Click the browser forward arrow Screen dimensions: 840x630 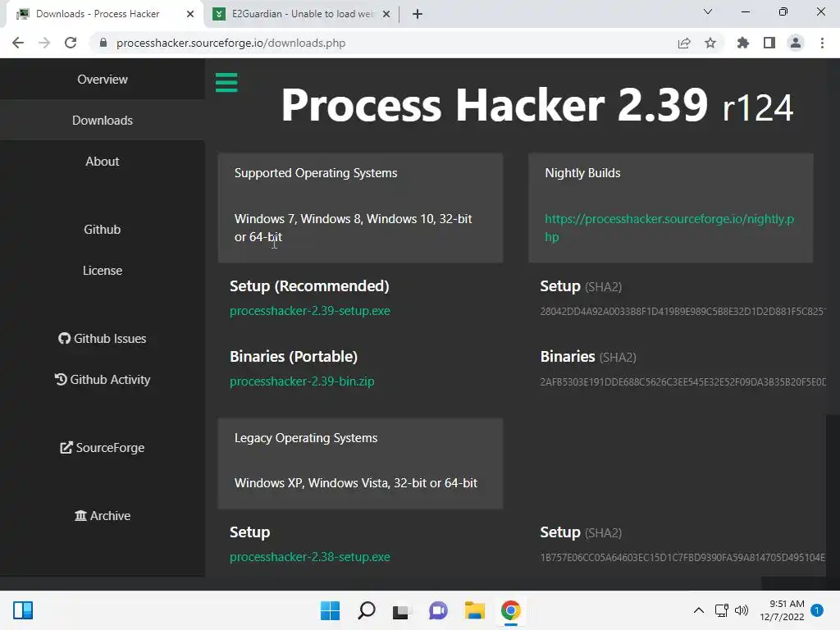tap(44, 43)
